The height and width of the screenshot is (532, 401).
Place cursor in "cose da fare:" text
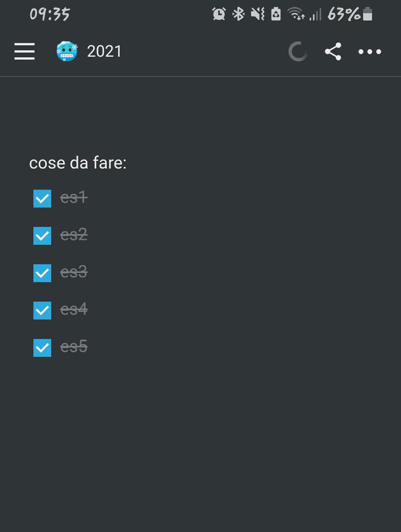(77, 163)
